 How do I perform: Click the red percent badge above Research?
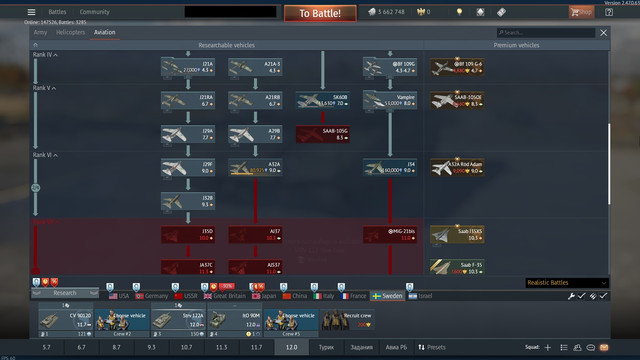point(54,282)
